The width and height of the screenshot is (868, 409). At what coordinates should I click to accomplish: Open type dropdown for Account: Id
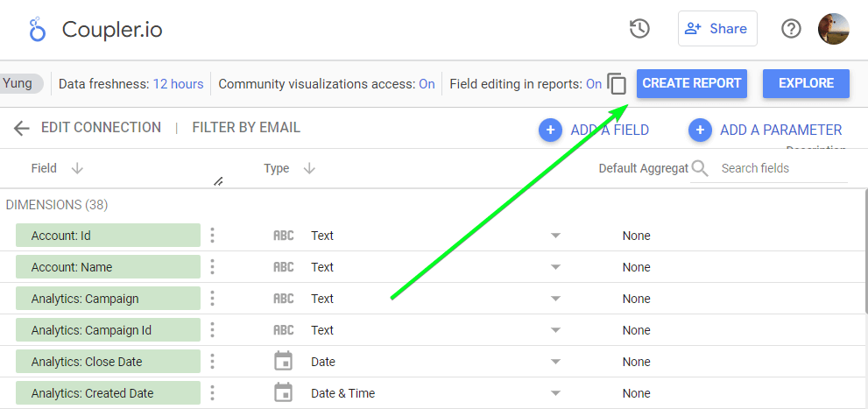(556, 236)
